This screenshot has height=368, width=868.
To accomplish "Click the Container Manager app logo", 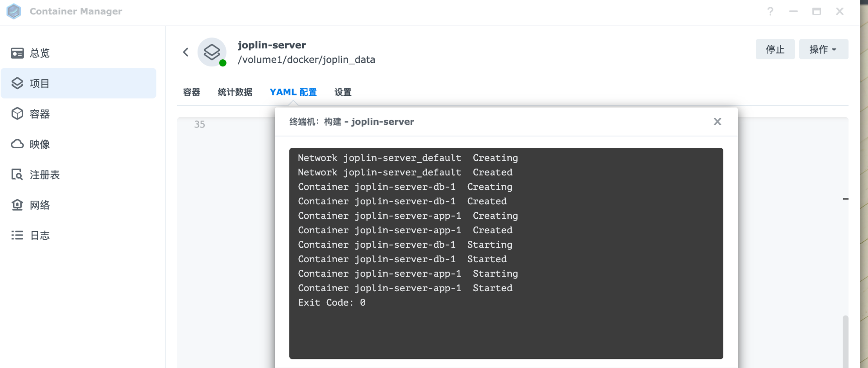I will click(14, 11).
